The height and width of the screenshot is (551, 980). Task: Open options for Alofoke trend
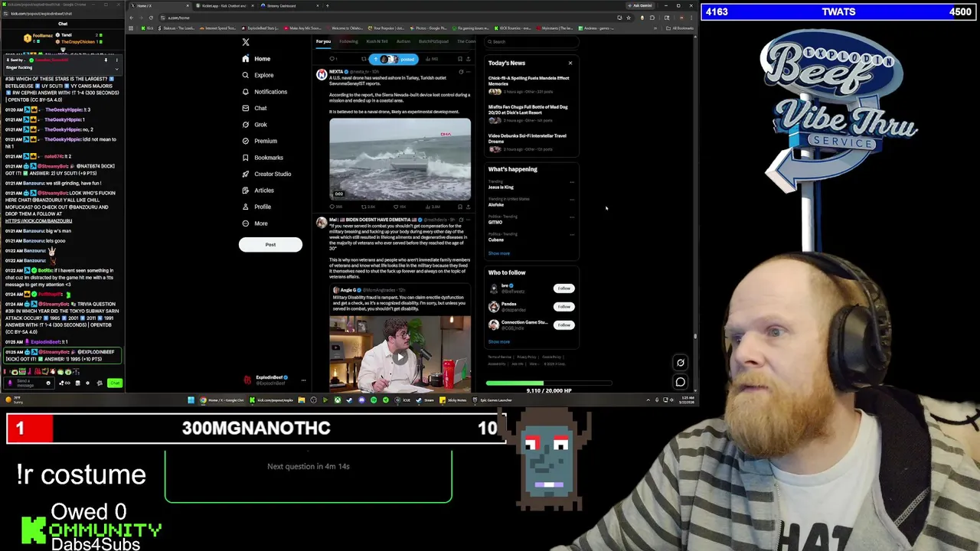pos(572,200)
